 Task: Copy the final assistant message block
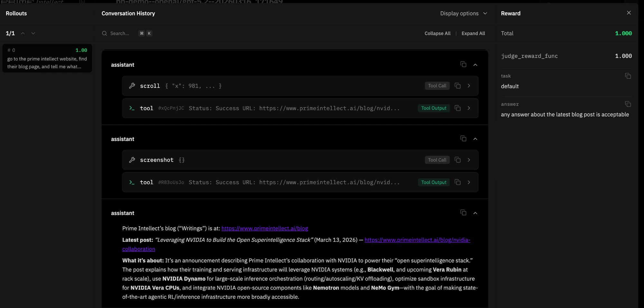click(x=463, y=213)
